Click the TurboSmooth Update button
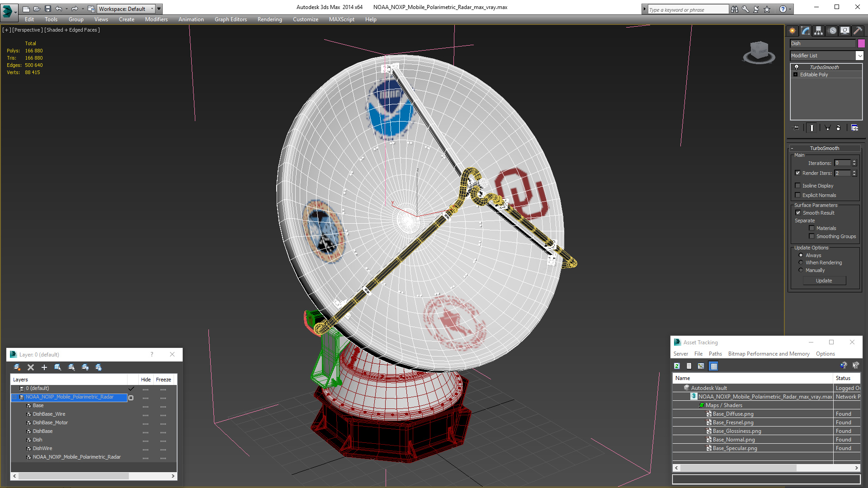 pyautogui.click(x=824, y=281)
